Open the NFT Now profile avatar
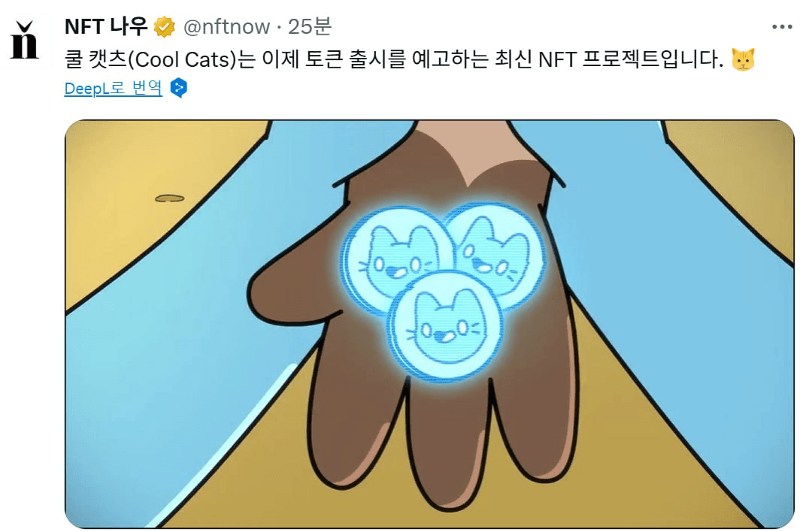This screenshot has height=532, width=812. 26,41
